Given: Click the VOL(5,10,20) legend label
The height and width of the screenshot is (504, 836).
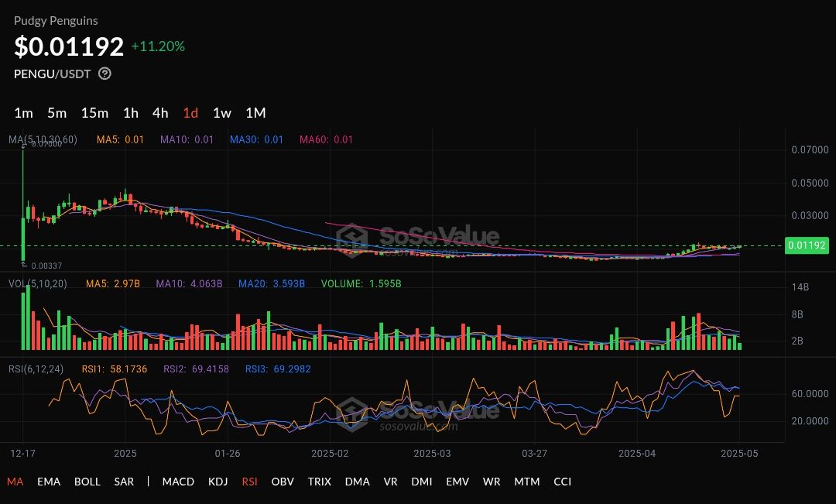Looking at the screenshot, I should [38, 283].
